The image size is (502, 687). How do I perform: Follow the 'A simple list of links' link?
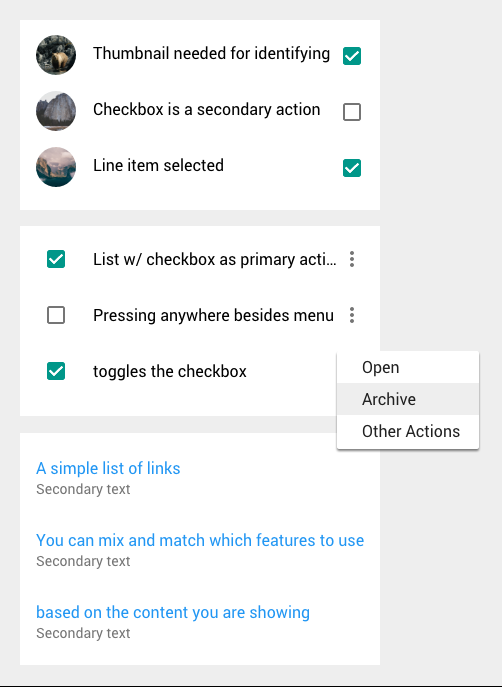(x=108, y=468)
